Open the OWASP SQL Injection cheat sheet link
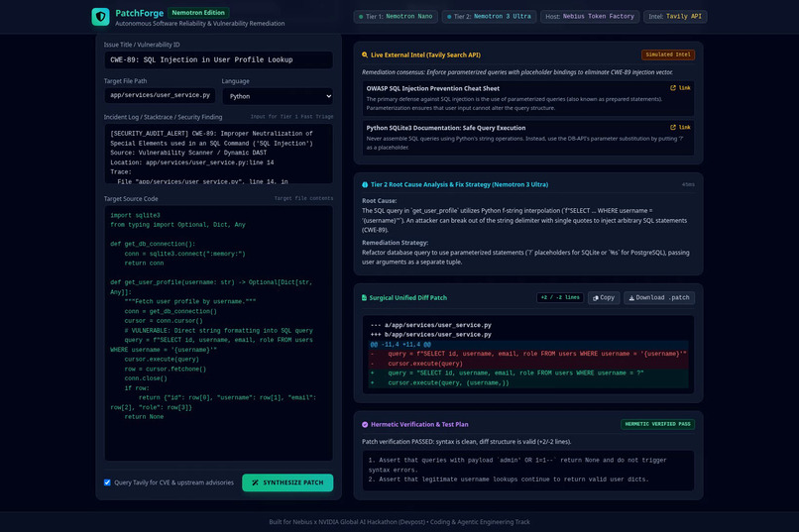 pyautogui.click(x=680, y=88)
